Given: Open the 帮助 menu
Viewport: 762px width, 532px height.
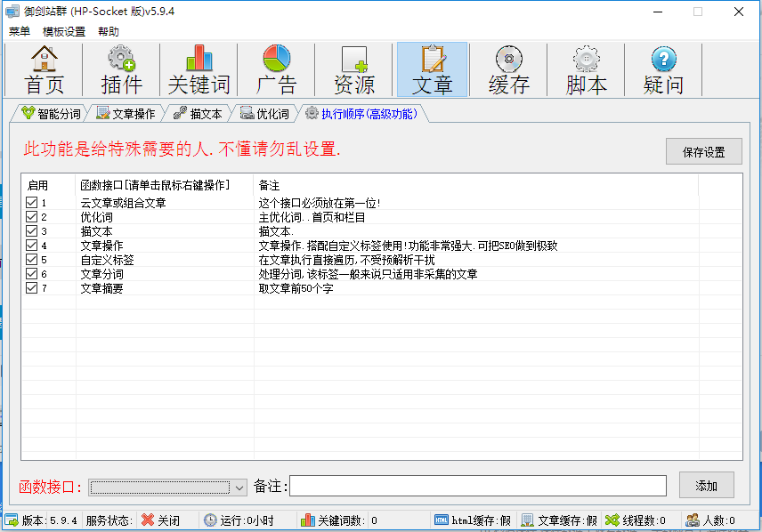Looking at the screenshot, I should pos(109,31).
